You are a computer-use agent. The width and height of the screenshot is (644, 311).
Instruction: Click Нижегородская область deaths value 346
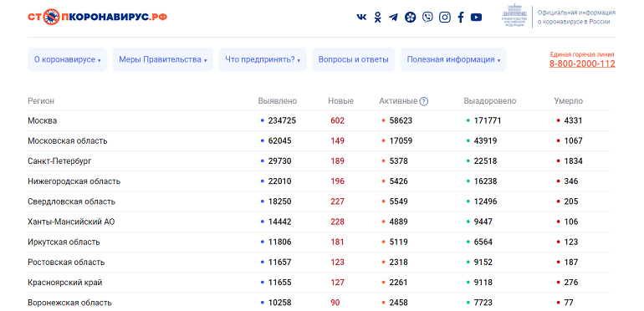coord(571,181)
